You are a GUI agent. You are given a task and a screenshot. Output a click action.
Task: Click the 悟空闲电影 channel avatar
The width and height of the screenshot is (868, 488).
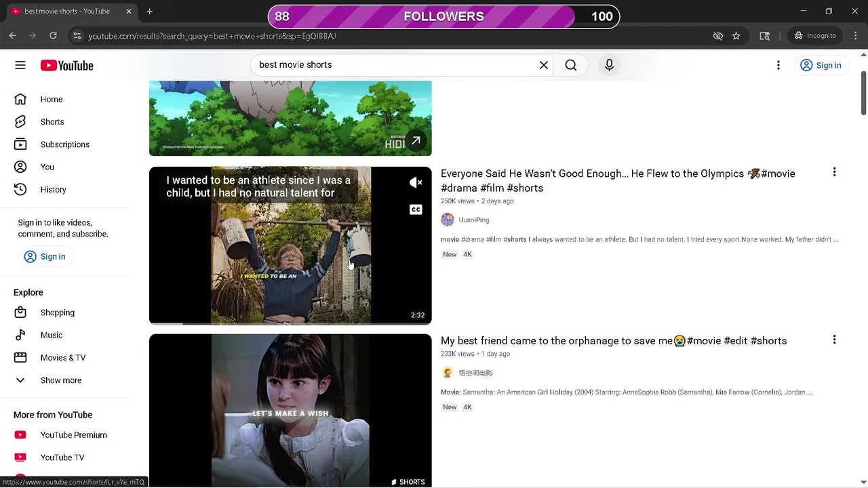[448, 373]
